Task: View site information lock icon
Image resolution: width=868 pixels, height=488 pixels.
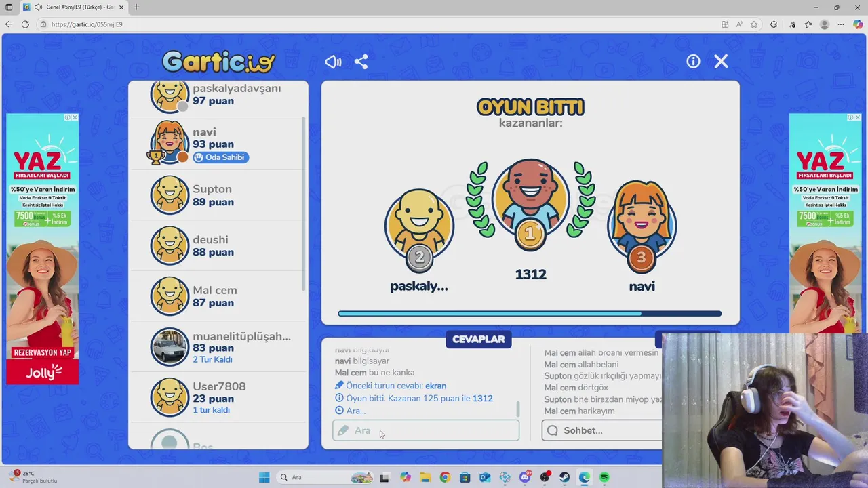Action: click(43, 24)
